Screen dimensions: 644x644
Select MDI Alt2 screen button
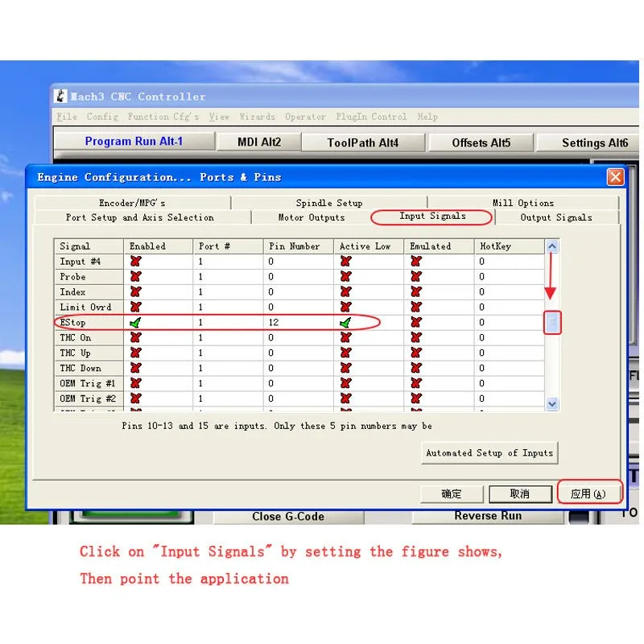point(259,142)
